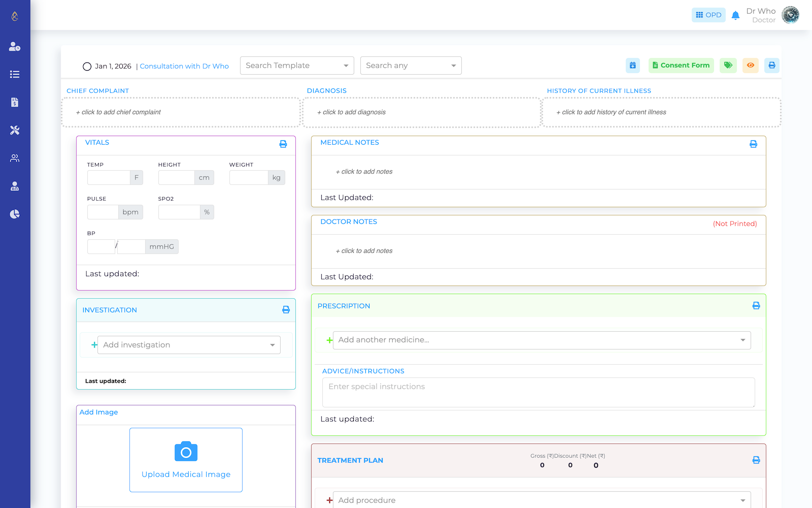
Task: Click the calendar icon near Consent Form
Action: (x=632, y=65)
